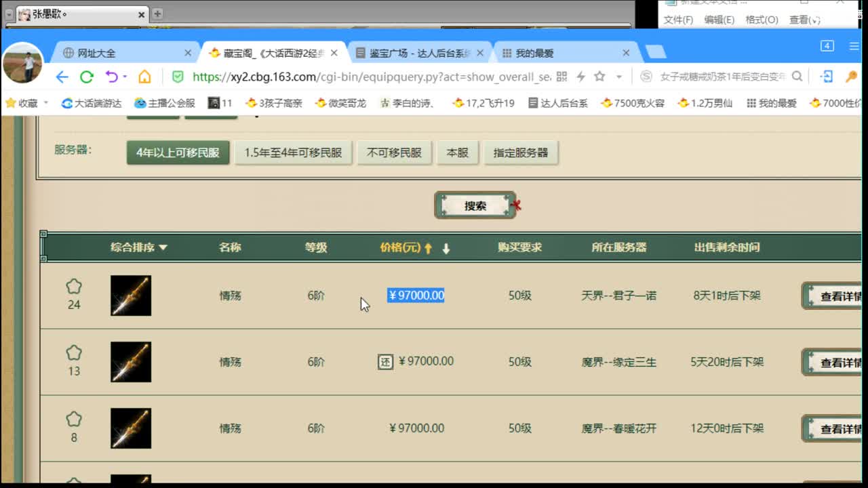
Task: Click 名称 column header
Action: 230,247
